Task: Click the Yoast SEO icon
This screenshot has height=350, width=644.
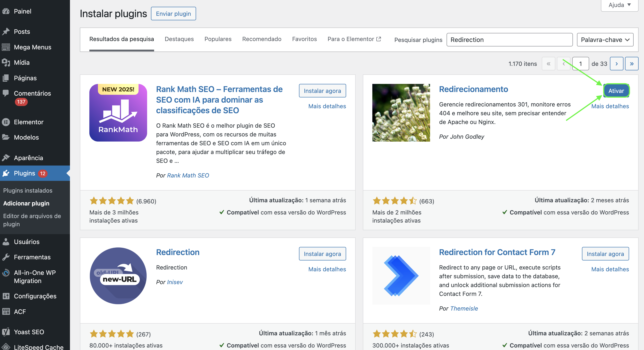Action: 6,332
